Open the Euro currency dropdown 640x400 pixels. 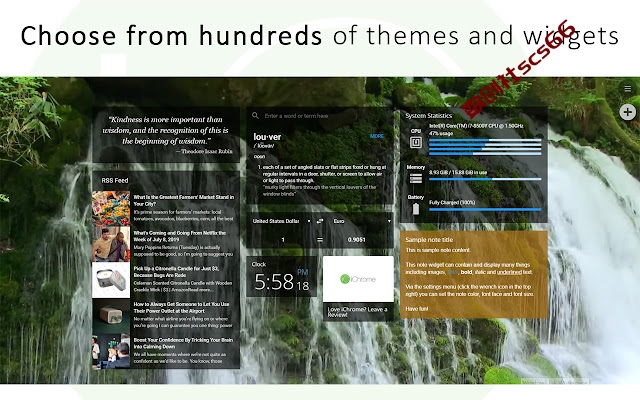pyautogui.click(x=361, y=221)
